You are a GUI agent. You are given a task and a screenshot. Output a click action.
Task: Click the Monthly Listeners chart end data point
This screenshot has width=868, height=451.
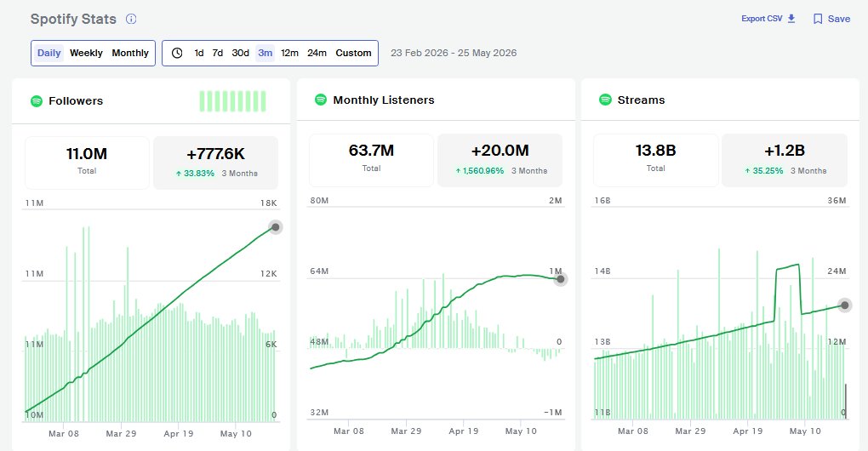pos(560,279)
